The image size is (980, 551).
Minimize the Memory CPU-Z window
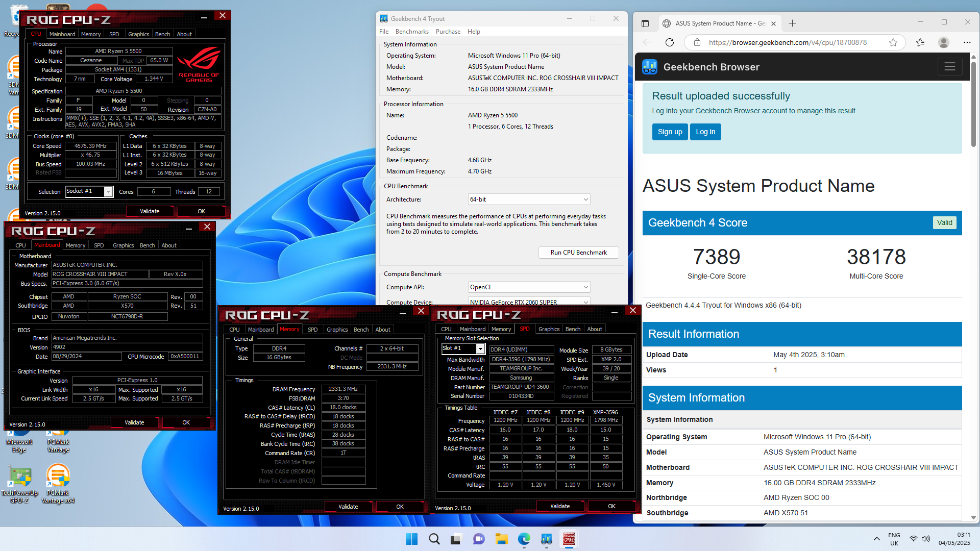pyautogui.click(x=402, y=312)
